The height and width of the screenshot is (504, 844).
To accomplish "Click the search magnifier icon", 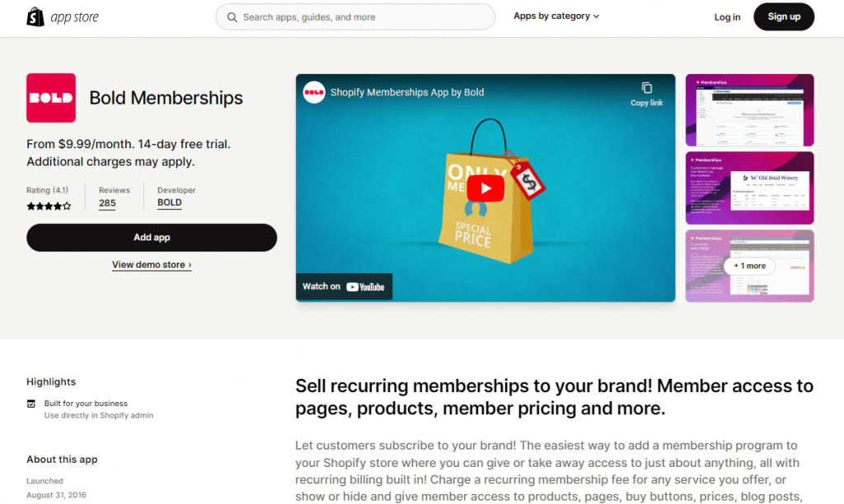I will (232, 16).
